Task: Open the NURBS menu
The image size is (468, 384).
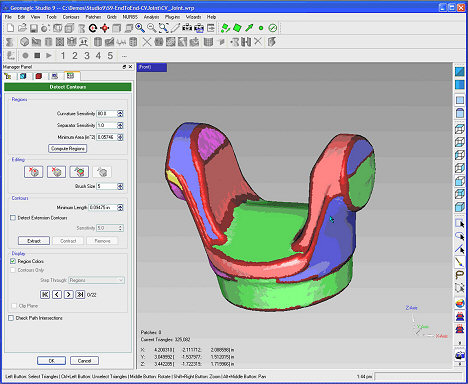Action: point(130,17)
